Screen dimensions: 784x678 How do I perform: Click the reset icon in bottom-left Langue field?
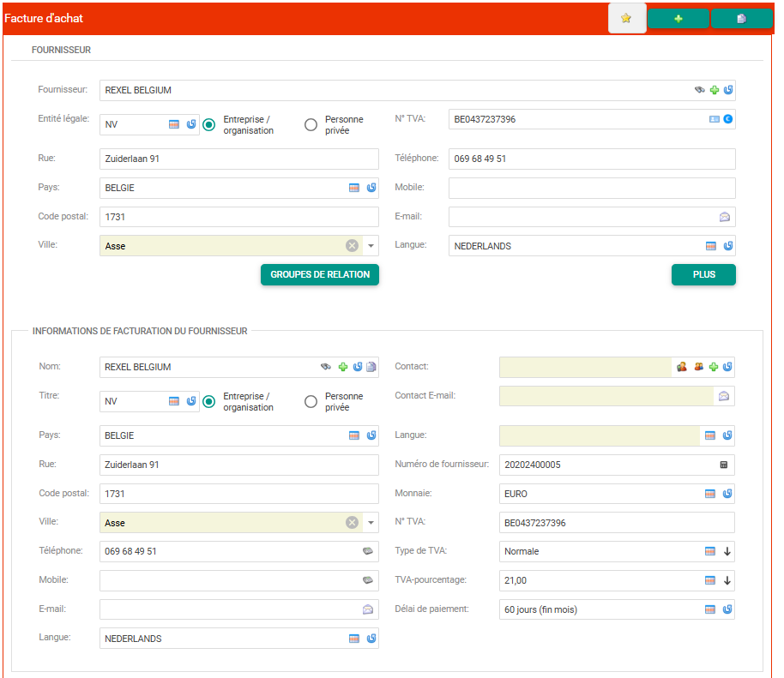[x=371, y=638]
